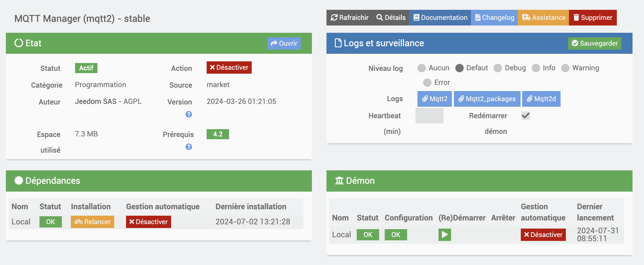
Task: Select the Debug log level
Action: click(x=498, y=68)
